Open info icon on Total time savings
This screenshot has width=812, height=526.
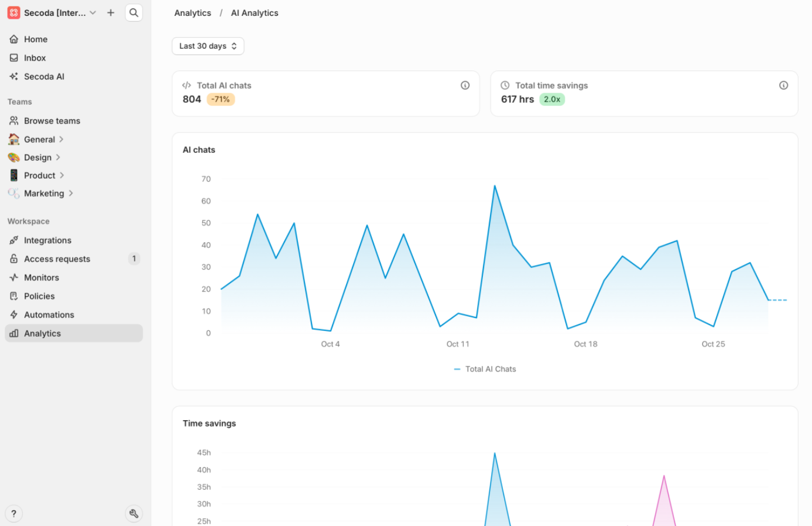click(x=783, y=85)
